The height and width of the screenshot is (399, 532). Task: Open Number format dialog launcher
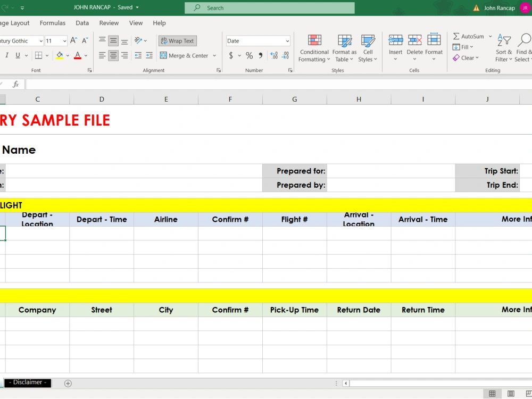coord(290,70)
